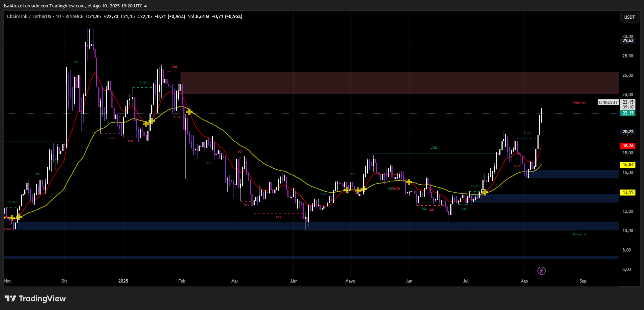Screen dimensions: 644x310
Task: Click the purple lightning bolt icon
Action: tap(541, 271)
